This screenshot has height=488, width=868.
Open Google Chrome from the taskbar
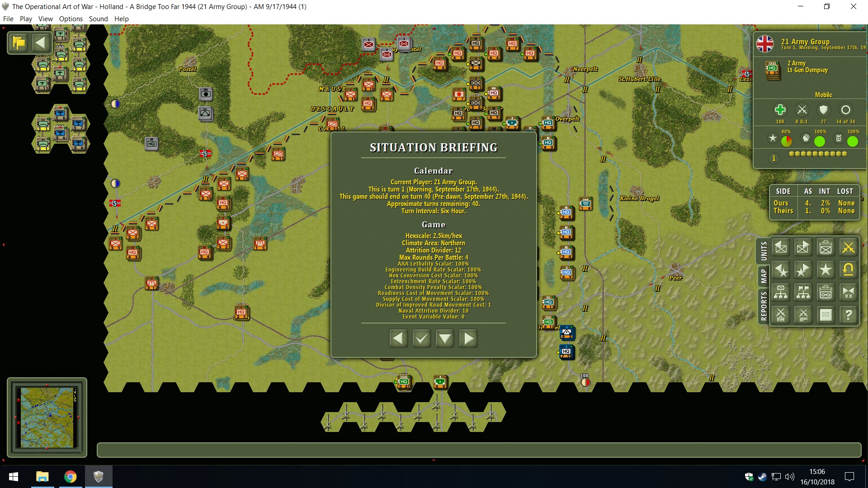point(70,477)
